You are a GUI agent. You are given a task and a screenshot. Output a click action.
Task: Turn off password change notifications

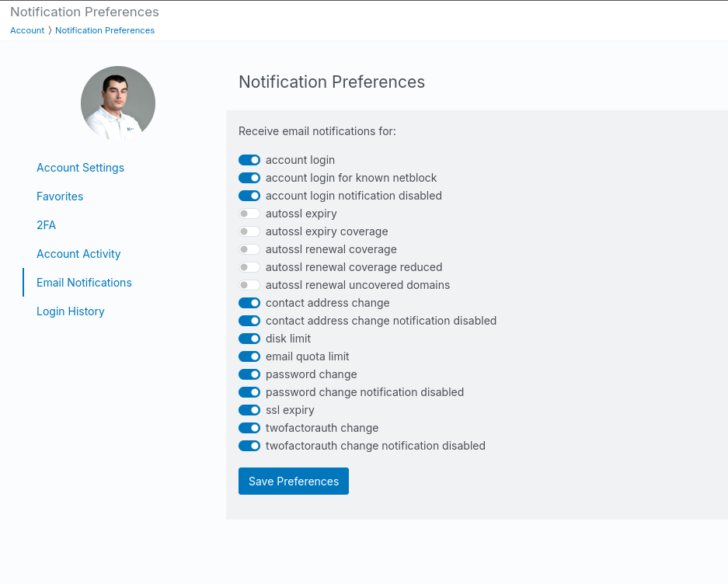pos(249,374)
